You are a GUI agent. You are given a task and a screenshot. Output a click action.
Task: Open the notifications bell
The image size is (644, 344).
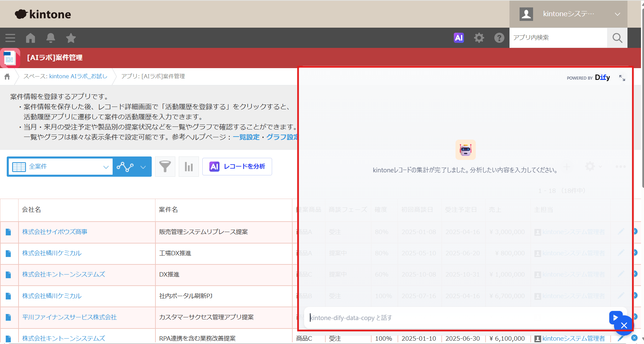coord(51,38)
